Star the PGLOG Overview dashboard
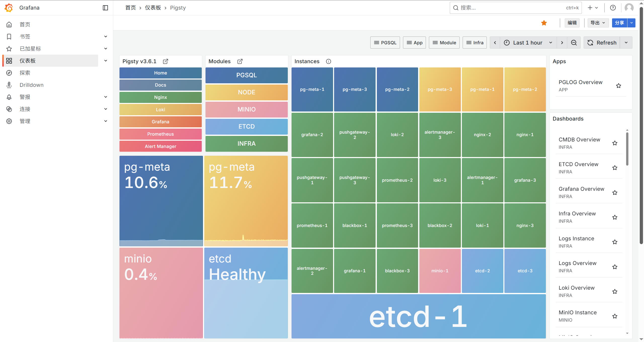644x342 pixels. pyautogui.click(x=619, y=86)
